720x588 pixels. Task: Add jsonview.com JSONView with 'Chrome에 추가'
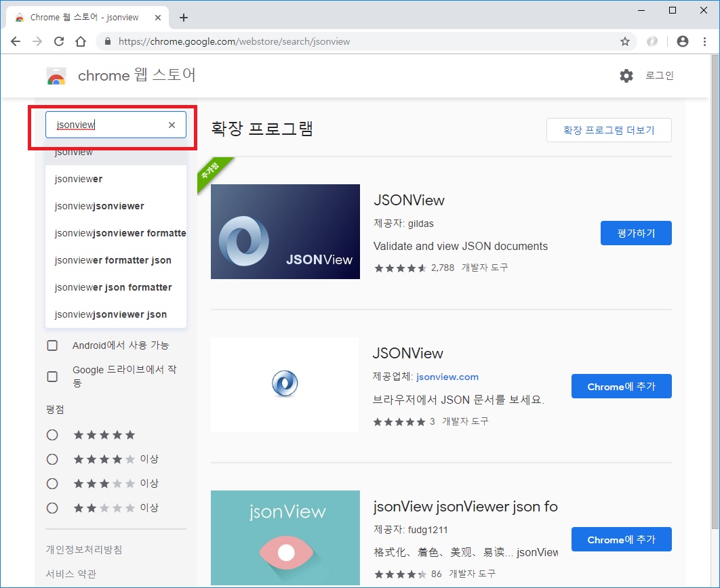[x=621, y=386]
